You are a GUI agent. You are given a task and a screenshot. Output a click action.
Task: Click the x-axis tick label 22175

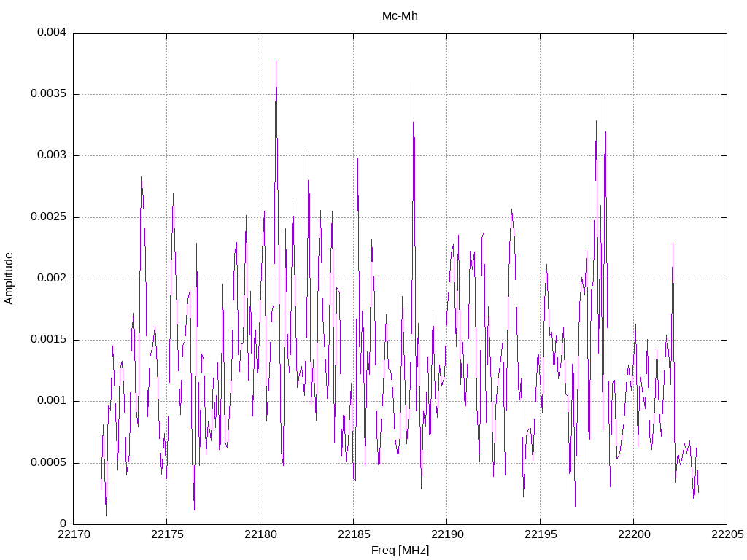point(167,534)
